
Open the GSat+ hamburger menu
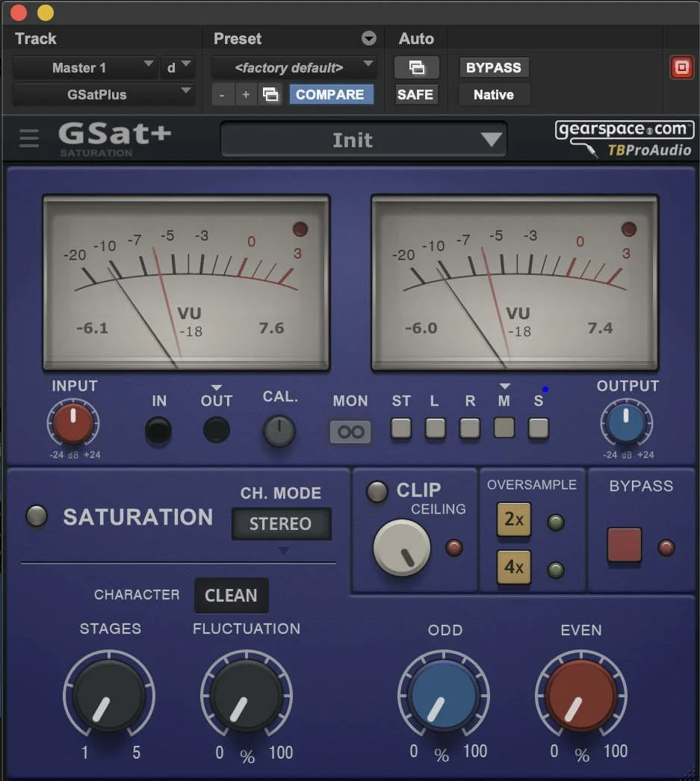point(28,138)
